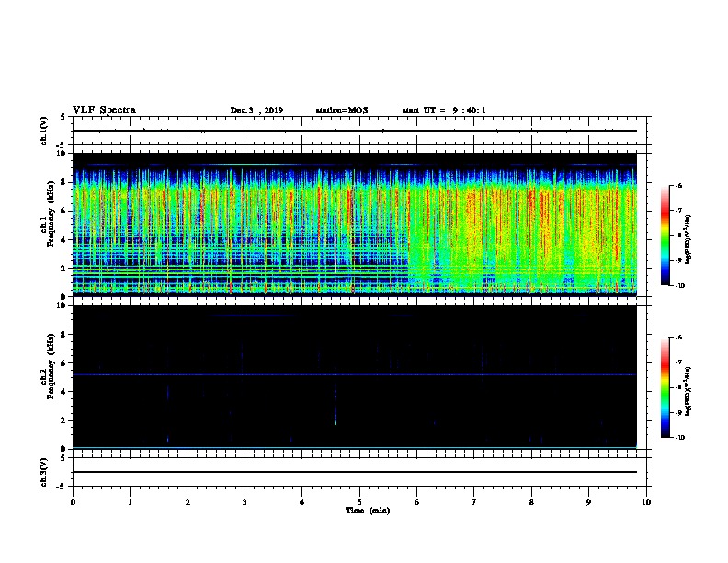Screen dimensions: 728x563
Task: Click the ch.3 voltage waveform trace
Action: click(x=355, y=472)
